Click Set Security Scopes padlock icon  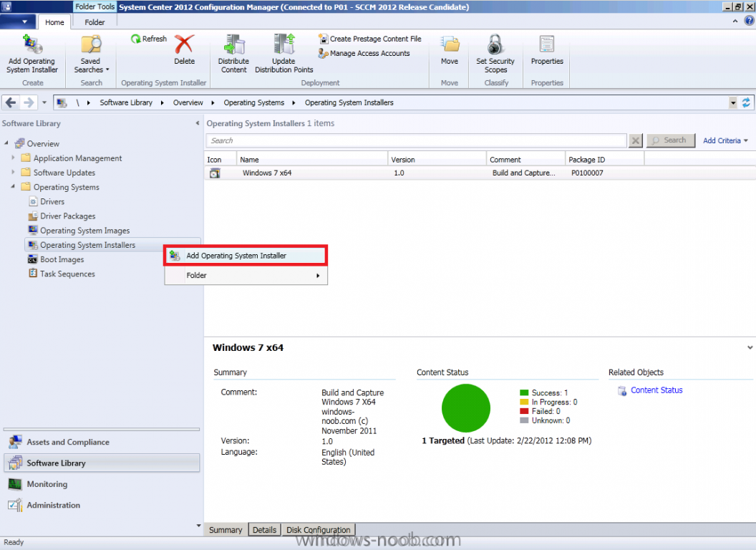tap(495, 44)
